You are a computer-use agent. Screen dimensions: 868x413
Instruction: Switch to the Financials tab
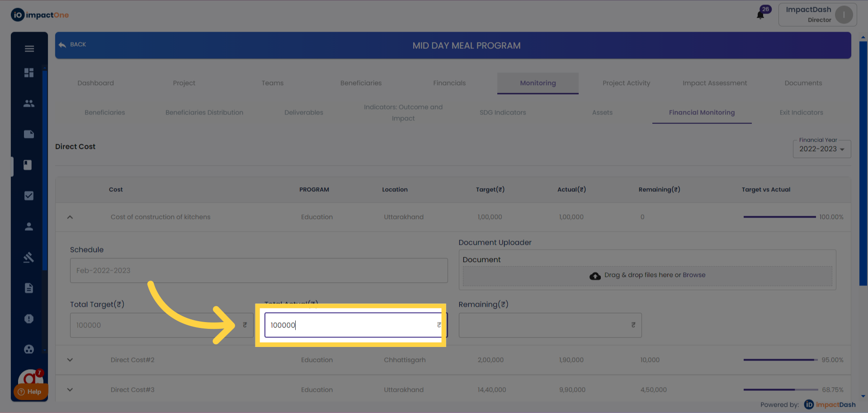[449, 83]
